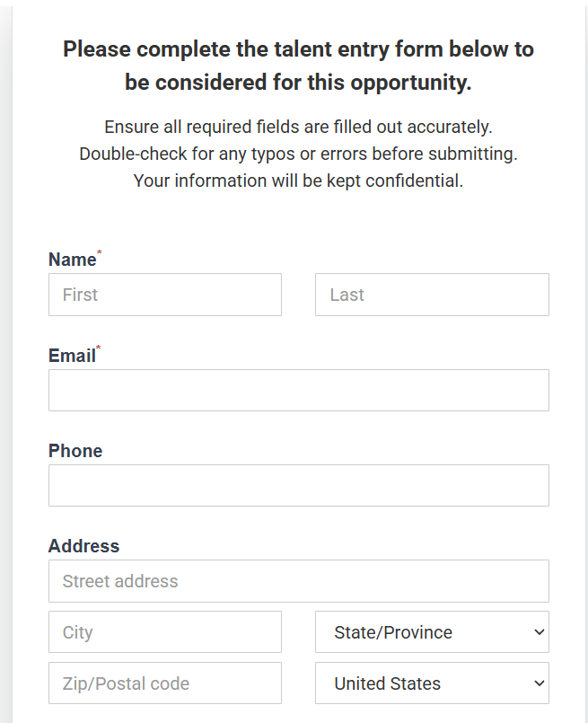The width and height of the screenshot is (588, 723).
Task: Click the 'kept confidential' notice text
Action: (298, 181)
